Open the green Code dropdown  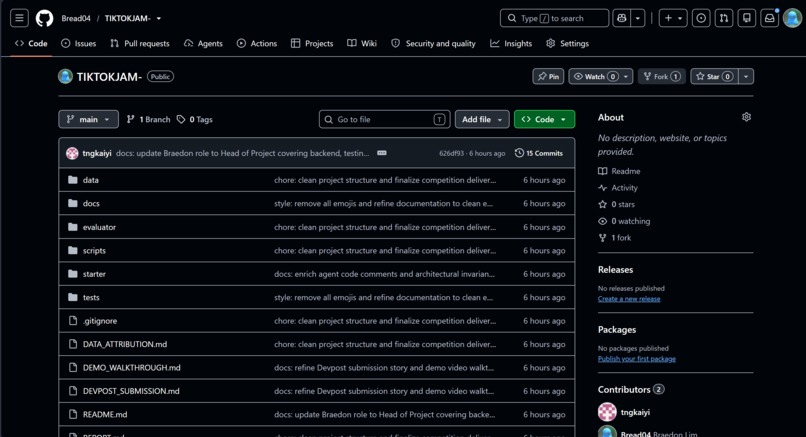coord(544,119)
